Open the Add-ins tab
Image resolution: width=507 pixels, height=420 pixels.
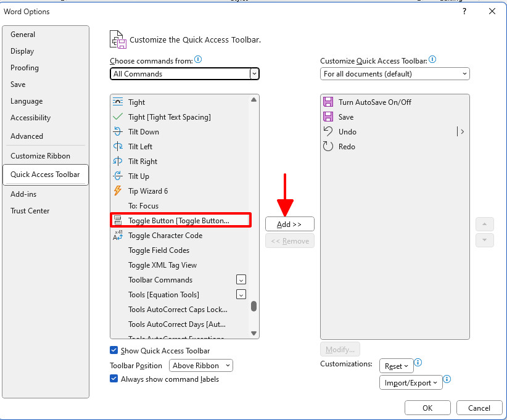click(x=46, y=194)
